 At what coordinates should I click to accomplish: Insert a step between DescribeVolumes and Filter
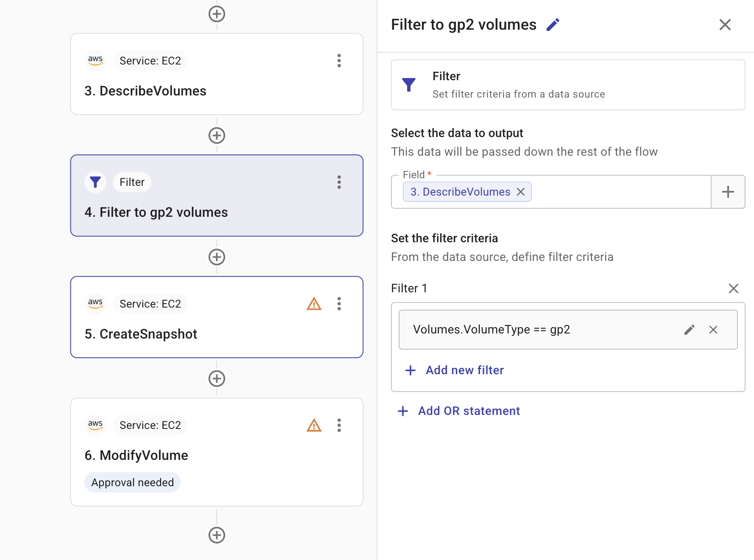217,135
